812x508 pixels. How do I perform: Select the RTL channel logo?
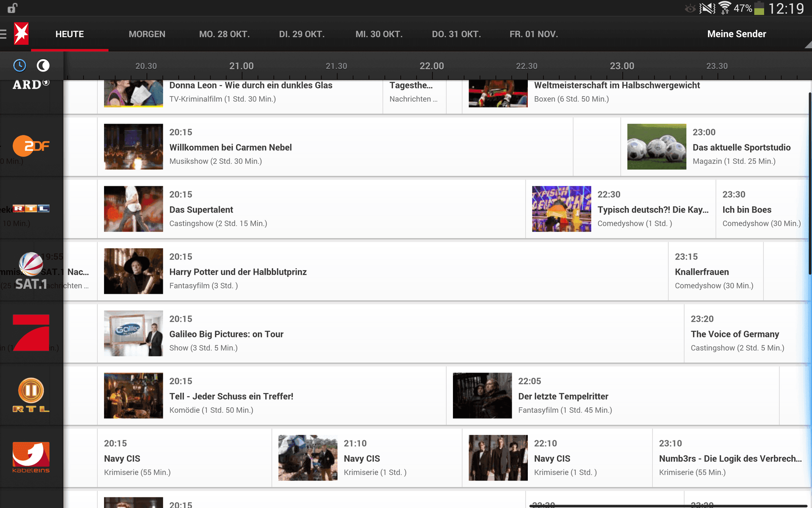pyautogui.click(x=31, y=208)
